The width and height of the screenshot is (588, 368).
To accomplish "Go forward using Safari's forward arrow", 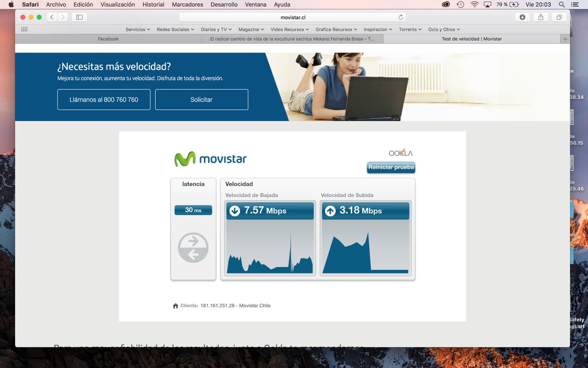I will pos(63,17).
